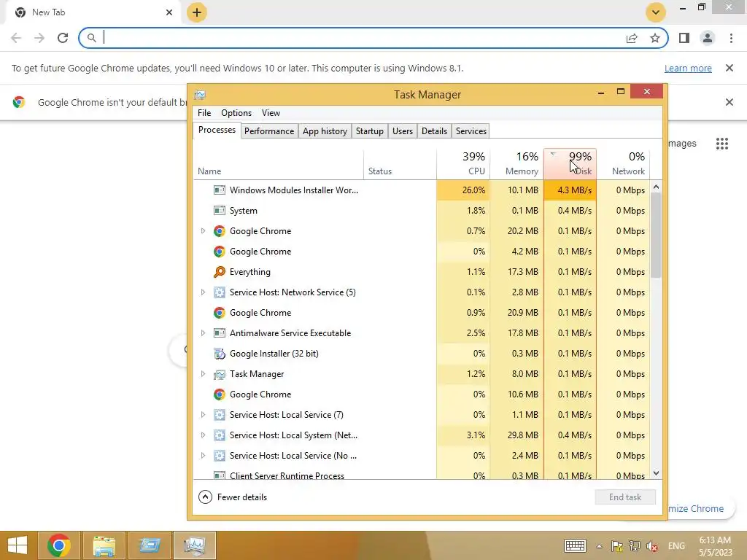Viewport: 747px width, 560px height.
Task: Click the Everything app magnifier icon
Action: point(219,272)
